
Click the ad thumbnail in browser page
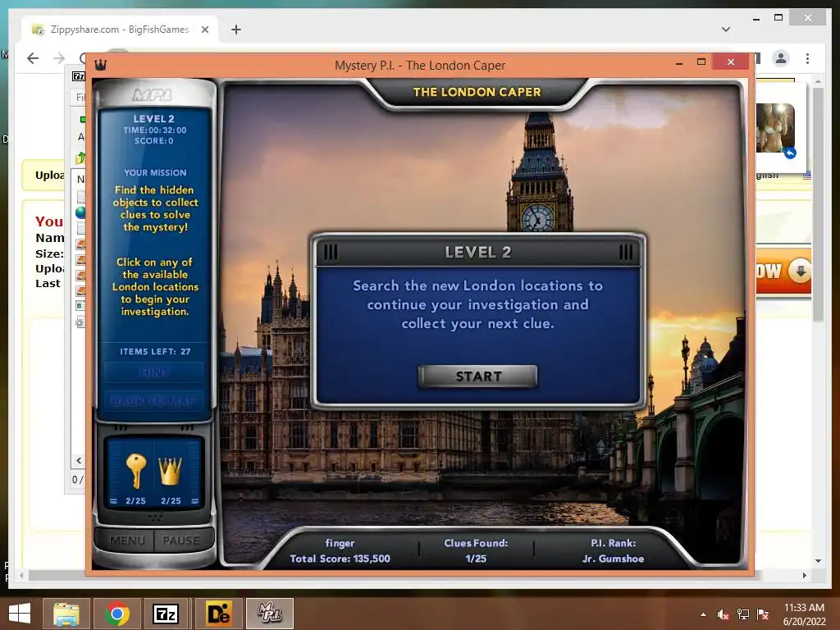(775, 129)
